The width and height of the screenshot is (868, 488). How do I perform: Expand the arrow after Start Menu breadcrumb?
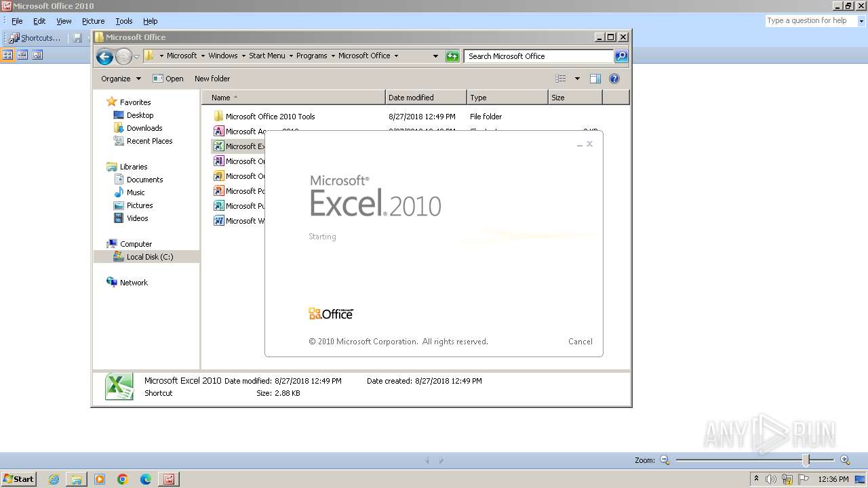click(x=291, y=56)
